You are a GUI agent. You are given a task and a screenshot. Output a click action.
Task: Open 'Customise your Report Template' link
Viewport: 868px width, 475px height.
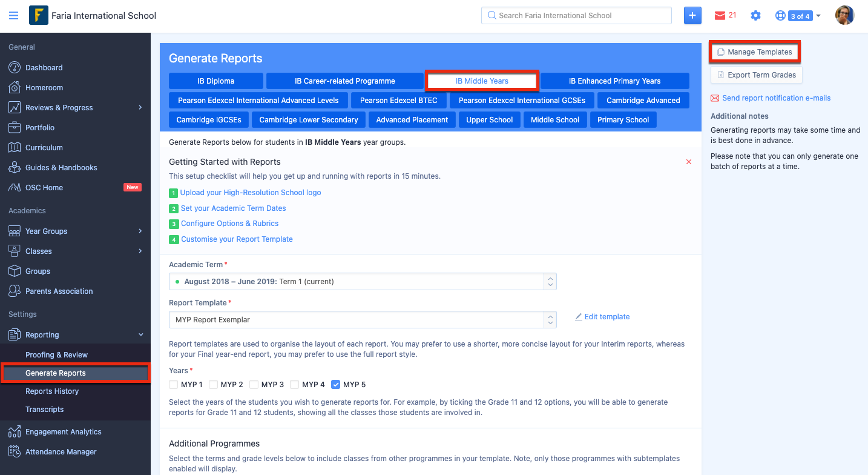237,239
